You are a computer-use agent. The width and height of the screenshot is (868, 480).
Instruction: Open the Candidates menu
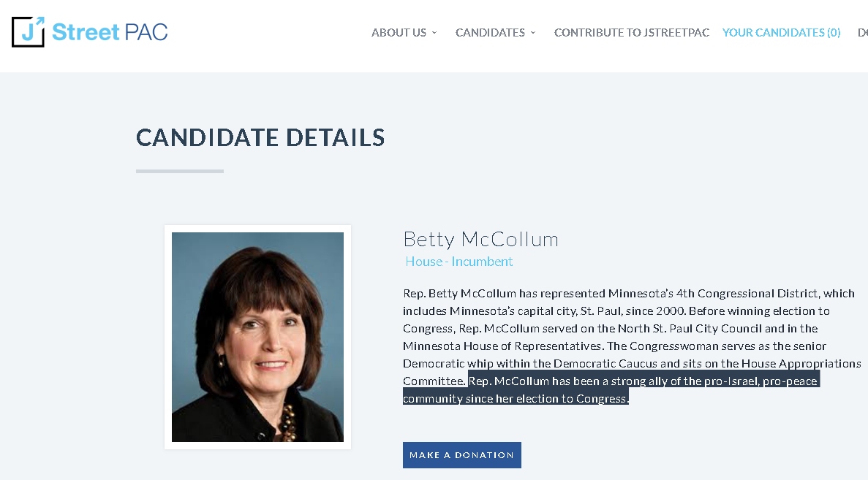[x=490, y=33]
